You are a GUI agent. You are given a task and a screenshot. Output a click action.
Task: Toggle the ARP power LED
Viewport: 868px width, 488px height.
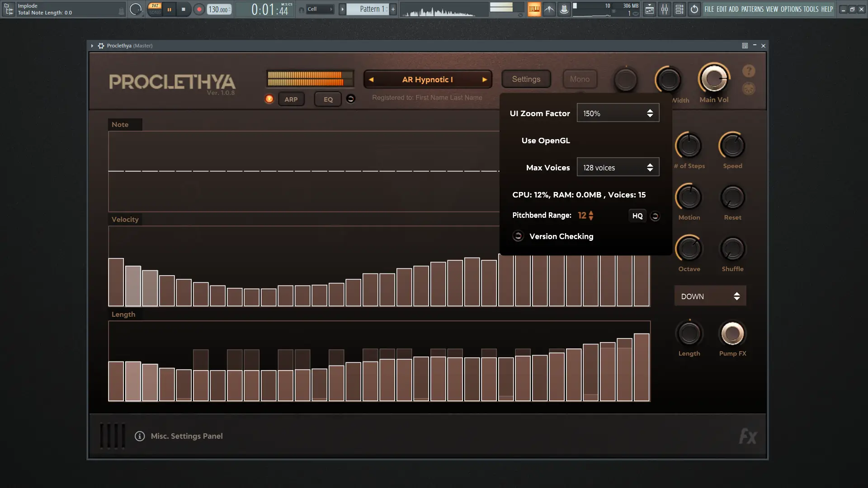click(x=269, y=99)
